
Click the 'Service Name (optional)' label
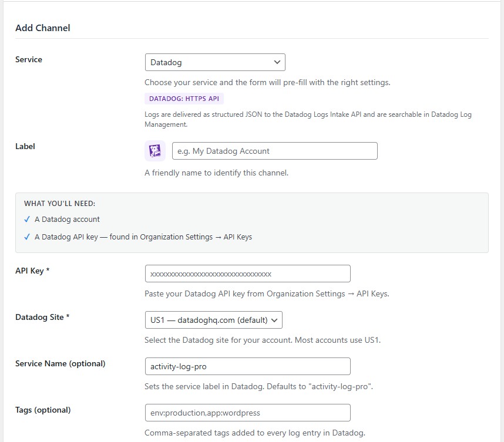pos(61,363)
